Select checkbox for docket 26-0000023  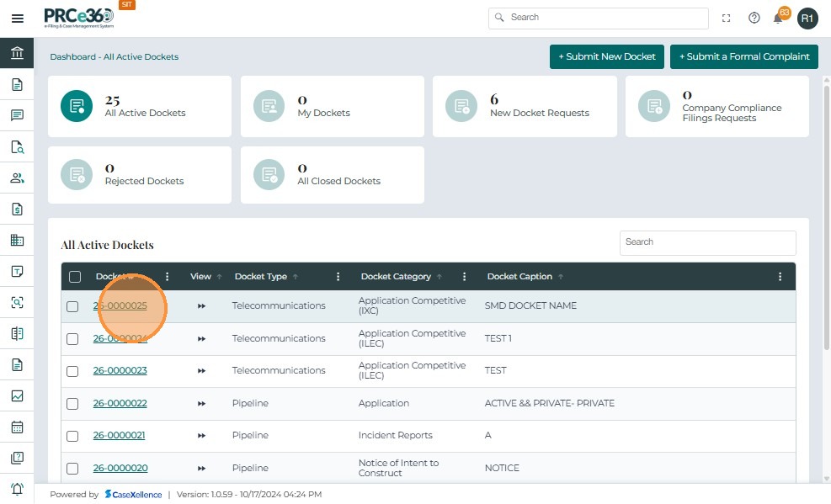72,371
